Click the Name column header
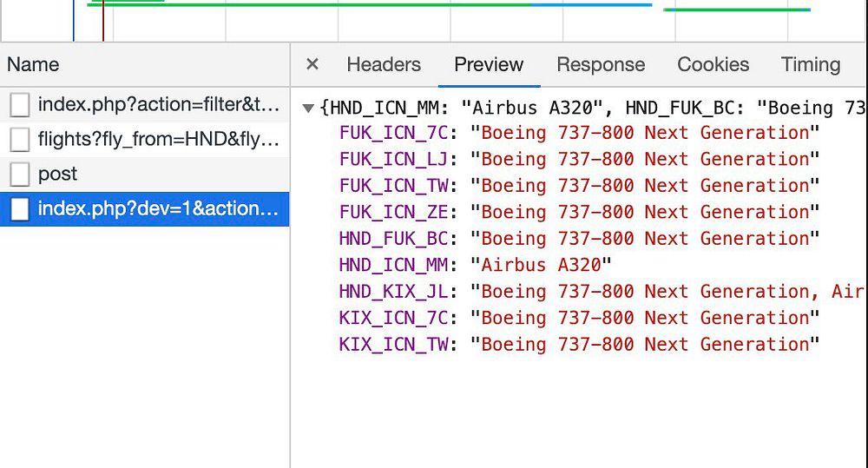Viewport: 868px width, 468px height. [x=144, y=64]
